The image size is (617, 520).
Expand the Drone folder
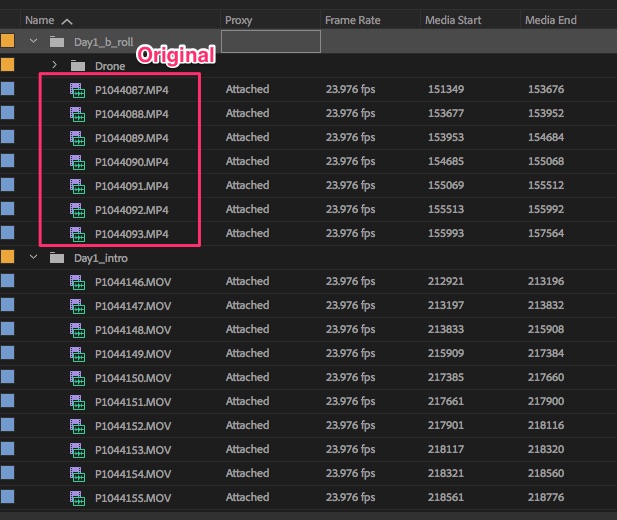point(55,65)
